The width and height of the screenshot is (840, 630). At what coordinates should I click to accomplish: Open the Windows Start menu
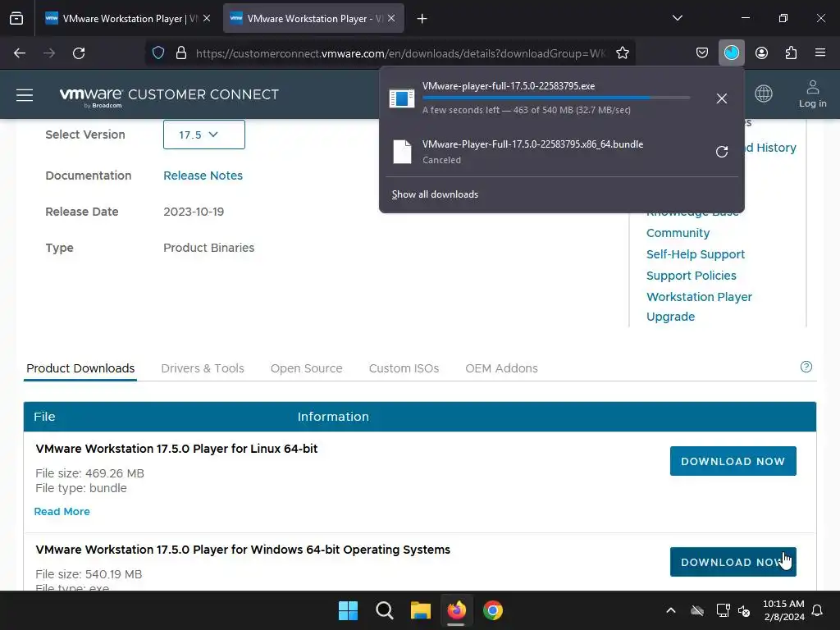point(348,610)
